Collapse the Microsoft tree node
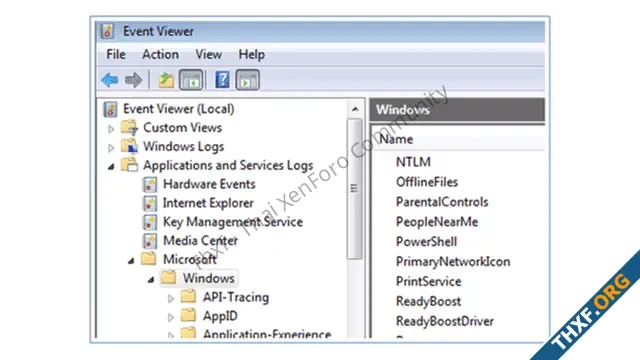Viewport: 640px width, 360px height. pos(131,260)
